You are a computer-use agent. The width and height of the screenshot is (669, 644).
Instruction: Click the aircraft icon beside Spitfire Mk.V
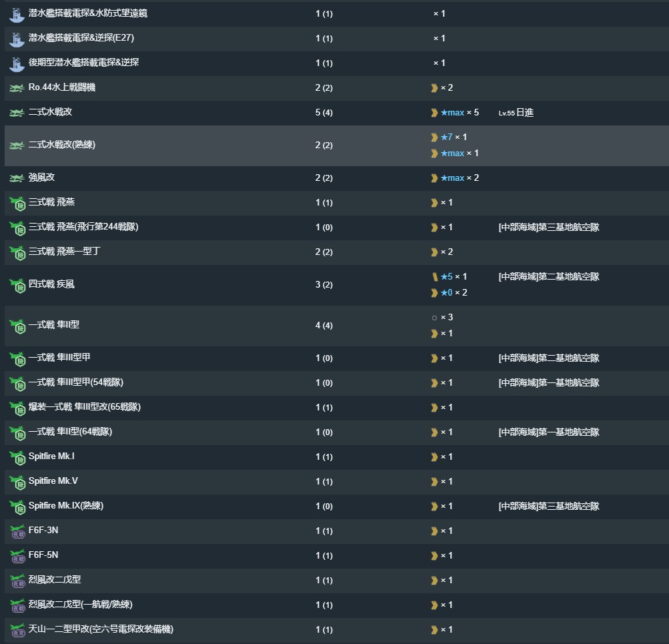17,482
